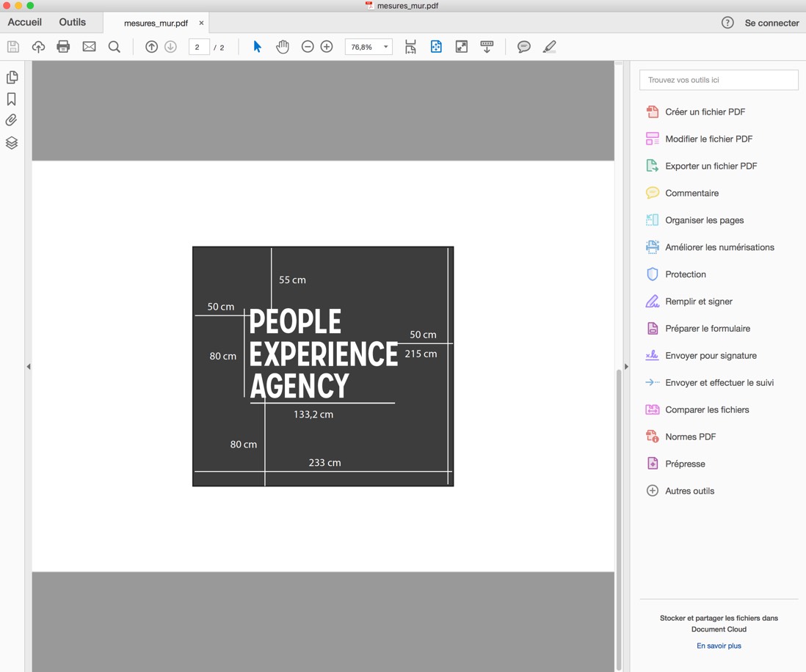Image resolution: width=806 pixels, height=672 pixels.
Task: Add a comment note icon
Action: click(x=524, y=47)
